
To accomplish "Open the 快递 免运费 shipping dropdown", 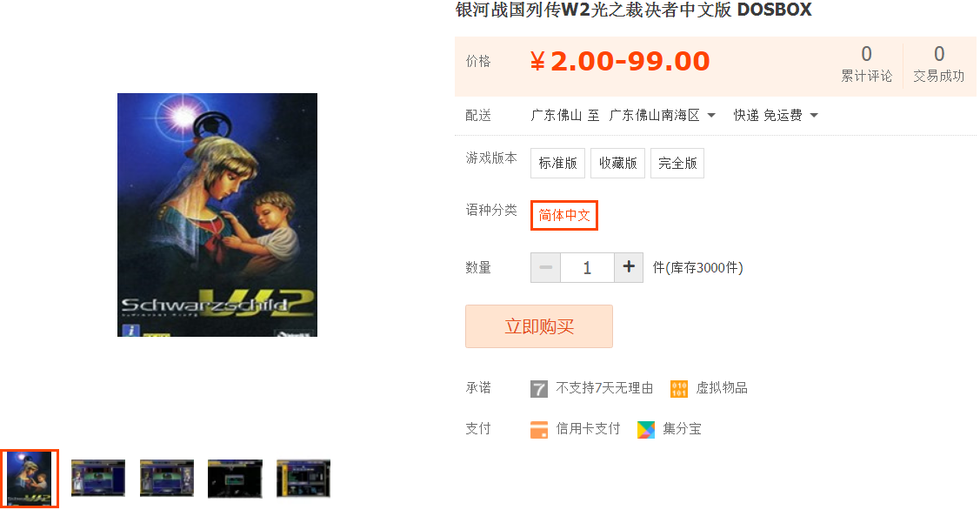I will [x=776, y=115].
